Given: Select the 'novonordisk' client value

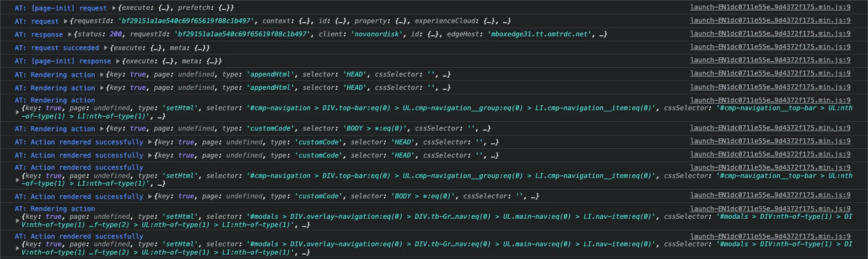Looking at the screenshot, I should 378,34.
